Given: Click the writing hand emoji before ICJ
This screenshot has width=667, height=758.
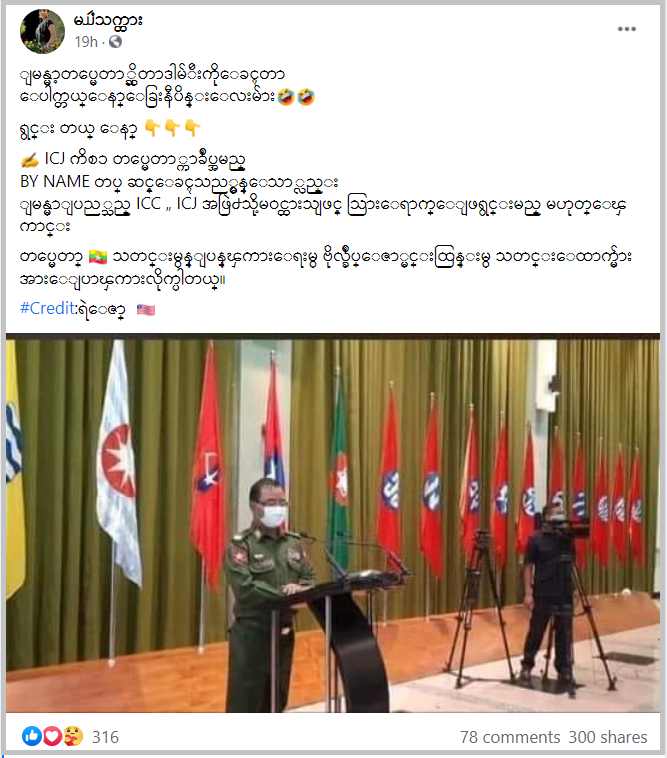Looking at the screenshot, I should point(30,159).
